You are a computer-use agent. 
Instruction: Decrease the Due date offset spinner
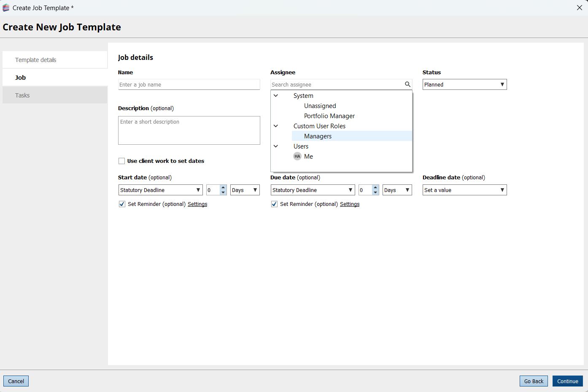pos(375,192)
